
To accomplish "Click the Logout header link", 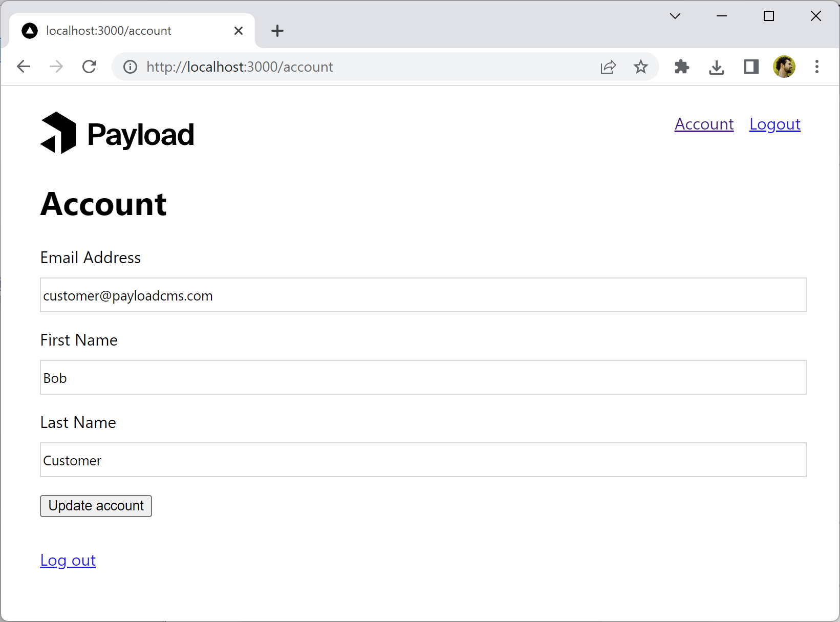I will [x=775, y=124].
